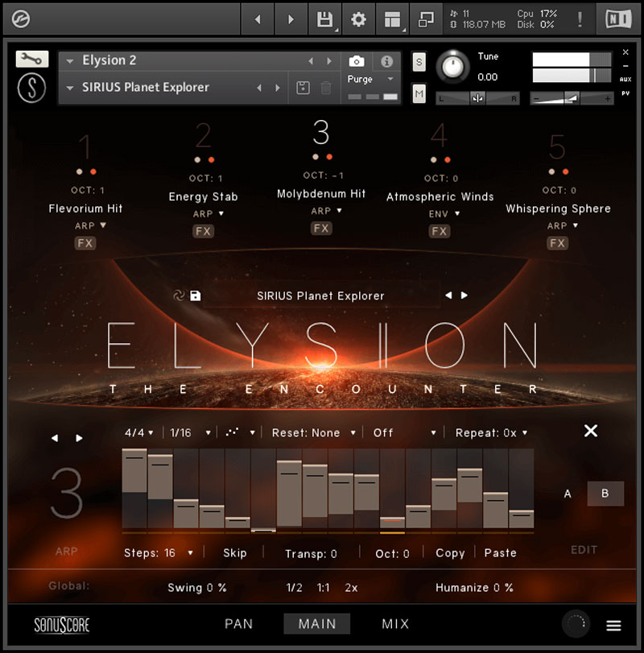The width and height of the screenshot is (644, 653).
Task: Set global speed to 2x
Action: click(x=351, y=588)
